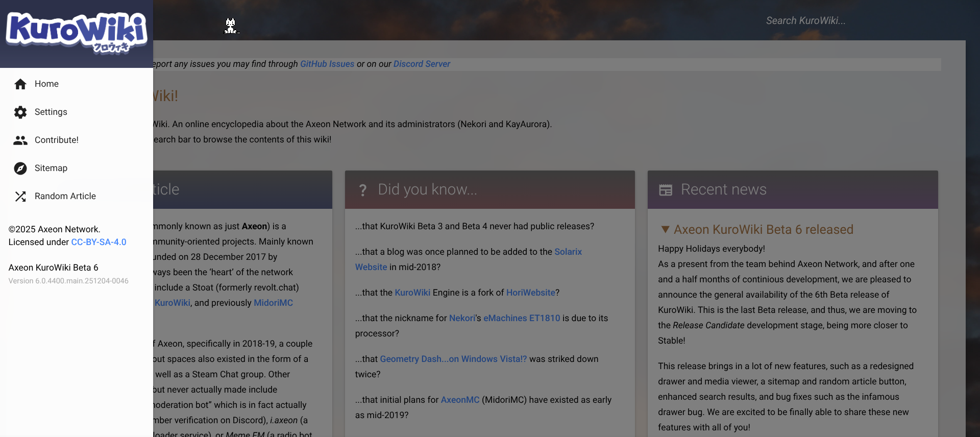
Task: Click the Contribute people icon
Action: point(20,140)
